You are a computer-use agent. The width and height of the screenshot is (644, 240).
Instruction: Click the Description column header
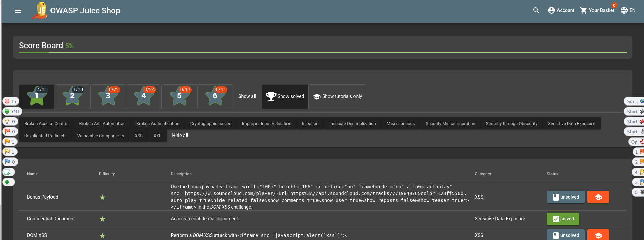181,174
